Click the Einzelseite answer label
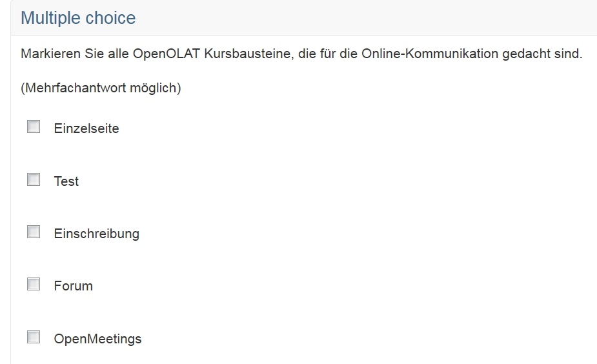The height and width of the screenshot is (364, 597). pos(86,128)
